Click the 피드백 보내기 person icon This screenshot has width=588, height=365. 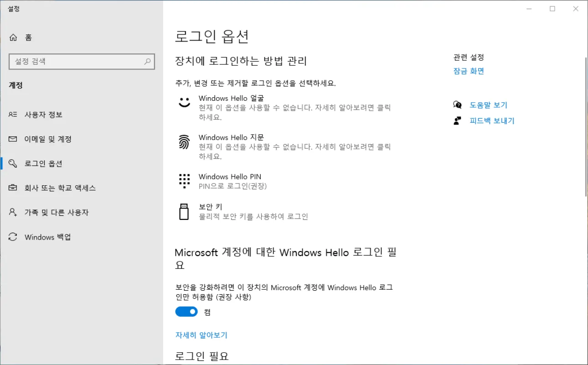click(x=458, y=121)
